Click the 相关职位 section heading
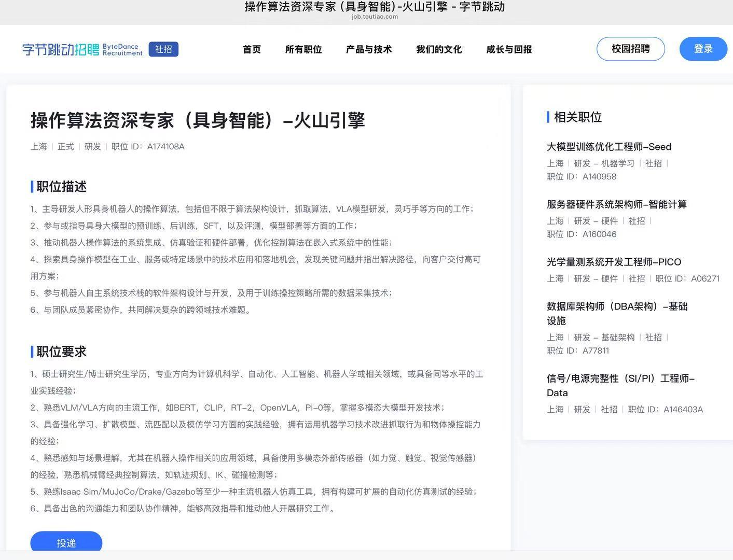 tap(577, 117)
